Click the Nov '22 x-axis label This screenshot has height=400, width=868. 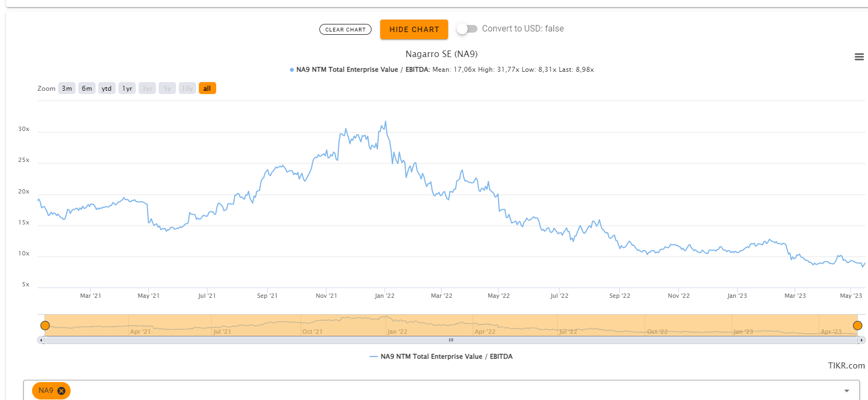[679, 296]
